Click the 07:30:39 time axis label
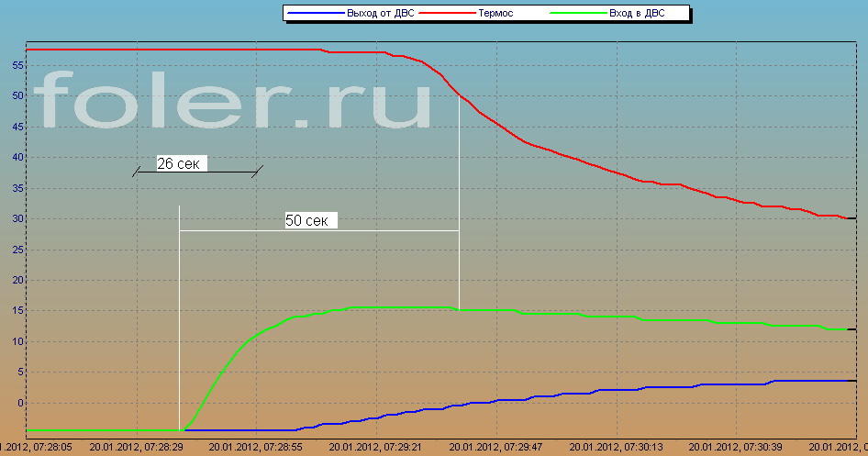Image resolution: width=868 pixels, height=456 pixels. click(737, 447)
